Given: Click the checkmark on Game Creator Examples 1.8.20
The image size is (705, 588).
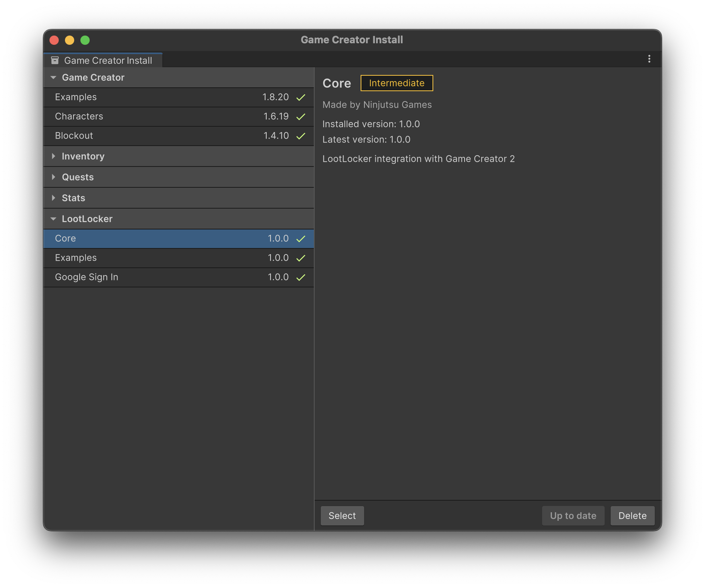Looking at the screenshot, I should (301, 97).
